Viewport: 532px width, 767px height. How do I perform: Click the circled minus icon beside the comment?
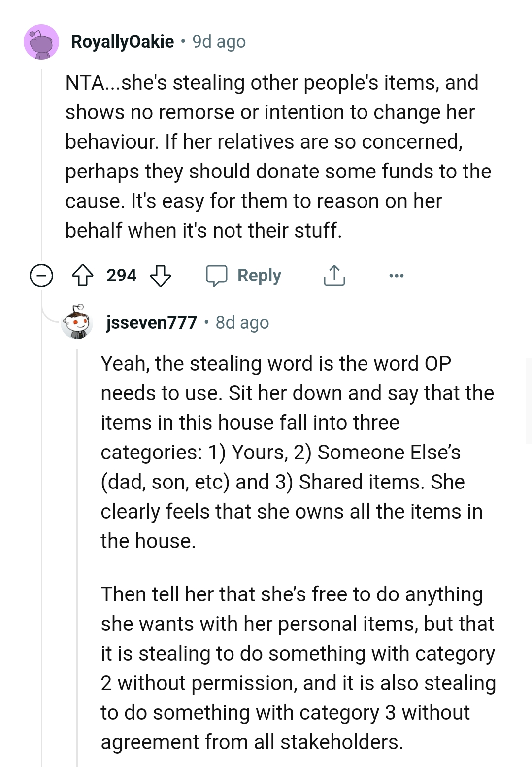pos(41,276)
